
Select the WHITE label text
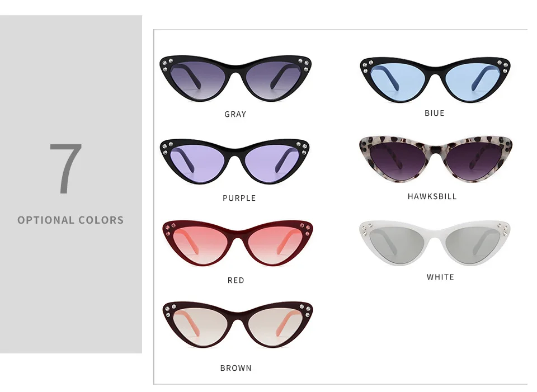440,277
